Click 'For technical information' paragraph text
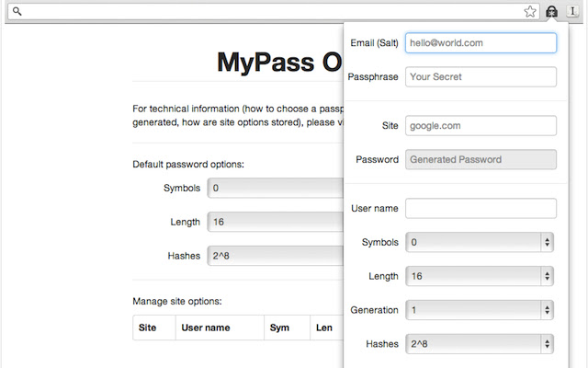Image resolution: width=588 pixels, height=368 pixels. pos(238,116)
